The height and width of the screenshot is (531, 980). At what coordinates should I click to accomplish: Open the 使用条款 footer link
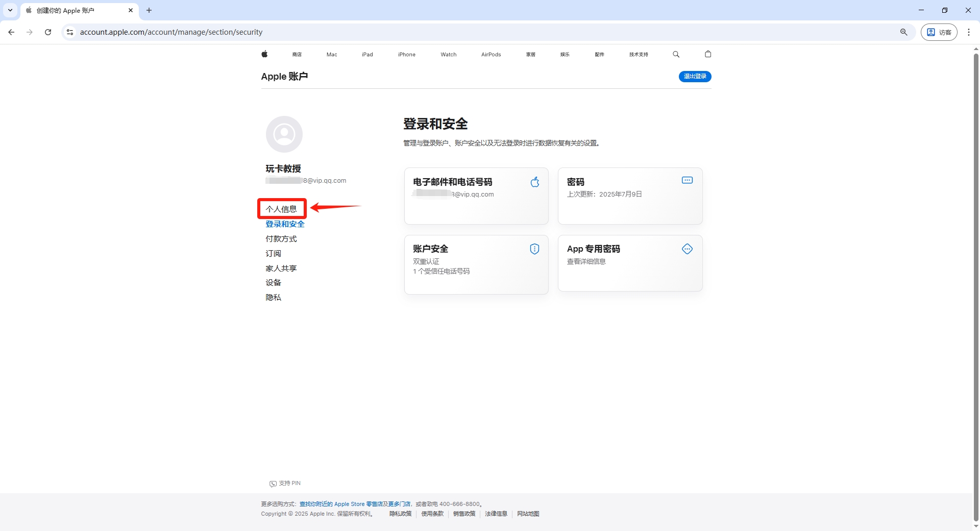(x=432, y=514)
